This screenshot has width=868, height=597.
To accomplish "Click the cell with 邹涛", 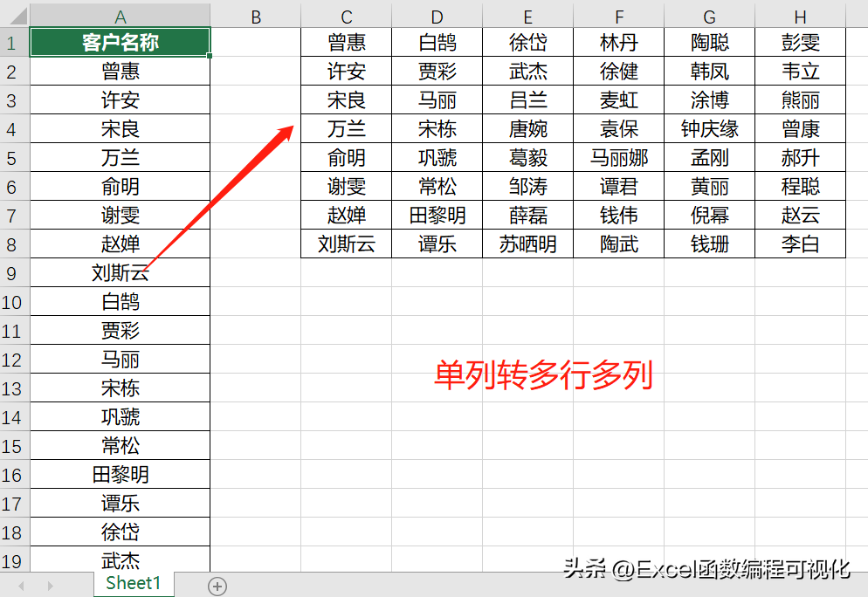I will pyautogui.click(x=528, y=187).
